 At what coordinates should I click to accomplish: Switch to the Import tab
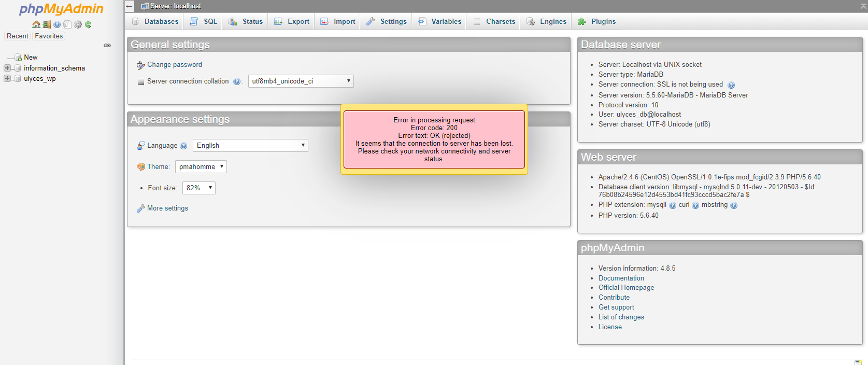click(337, 21)
